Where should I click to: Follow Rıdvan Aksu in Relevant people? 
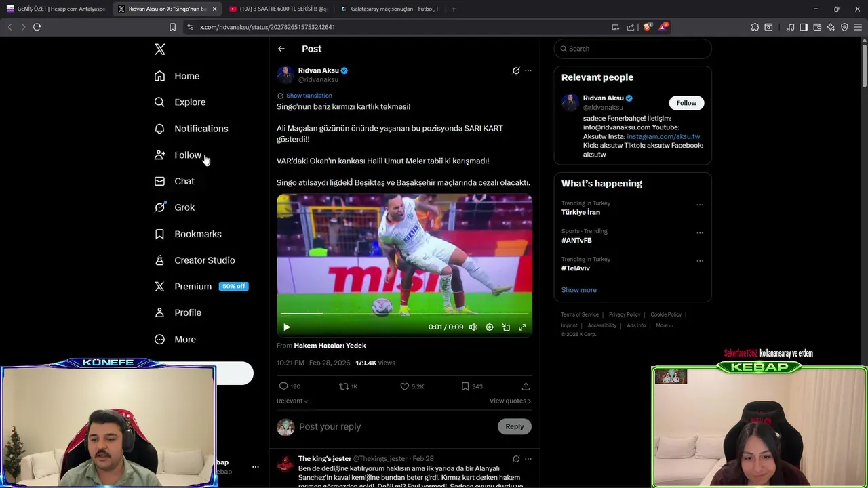click(686, 103)
